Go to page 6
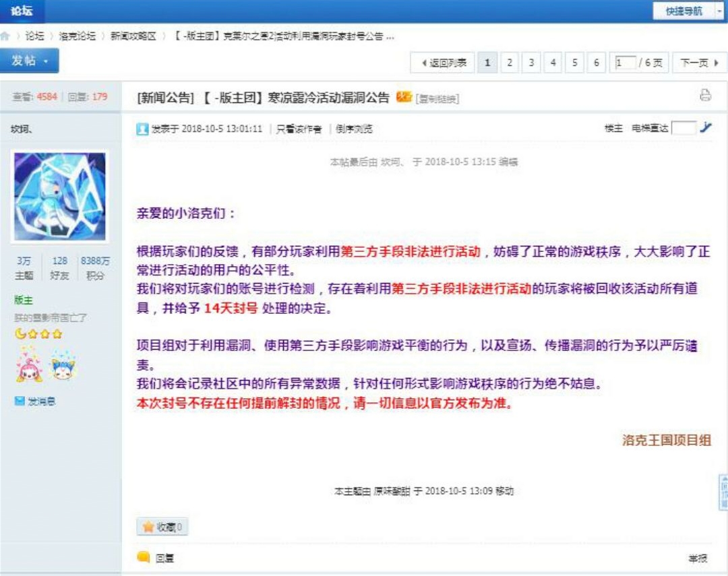 point(597,63)
